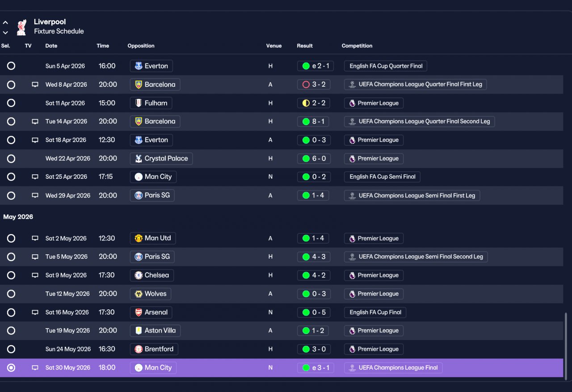Open the English FA Cup Final competition tag
Image resolution: width=572 pixels, height=392 pixels.
tap(375, 312)
